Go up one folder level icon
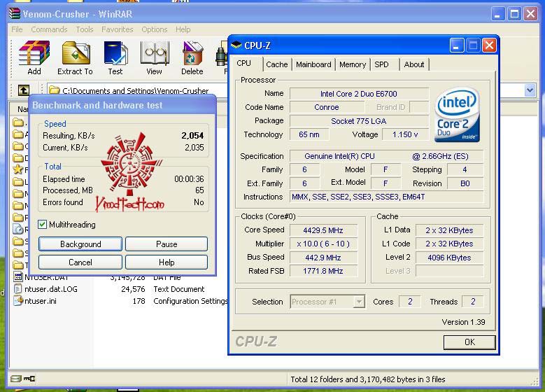Image resolution: width=545 pixels, height=392 pixels. click(24, 90)
